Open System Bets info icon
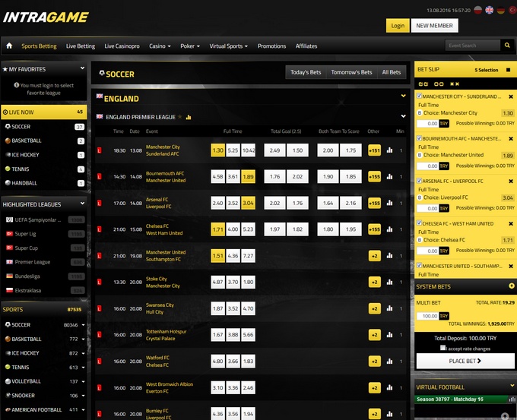 (x=512, y=286)
